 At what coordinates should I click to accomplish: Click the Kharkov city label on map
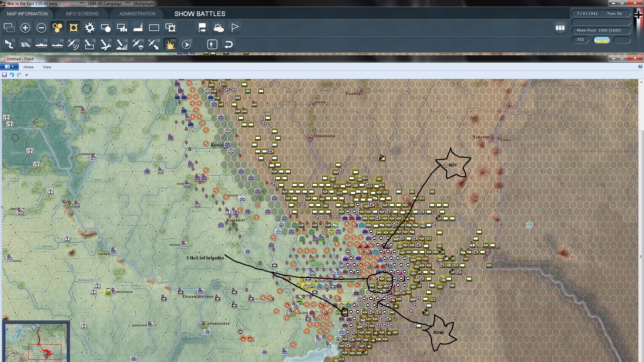(236, 220)
